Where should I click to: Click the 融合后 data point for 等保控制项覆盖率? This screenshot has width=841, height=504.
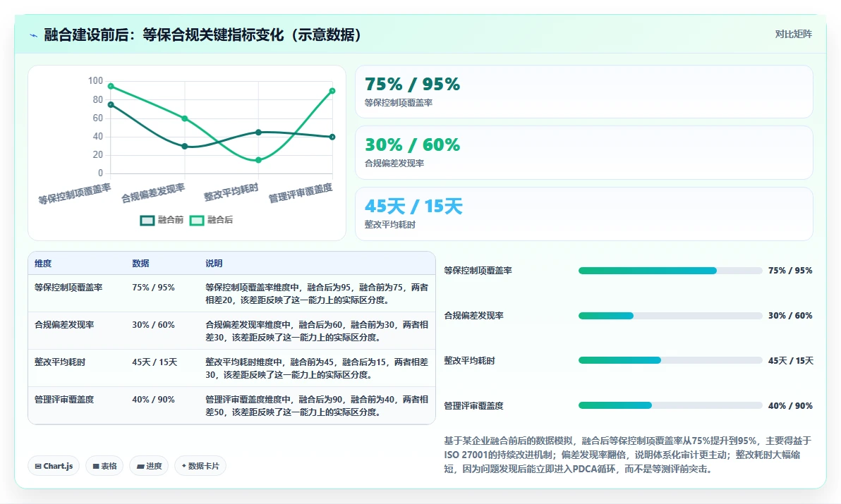coord(111,86)
